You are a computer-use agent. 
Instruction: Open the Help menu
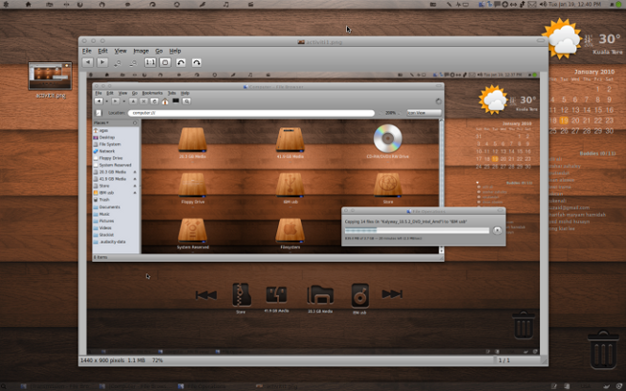(x=175, y=51)
